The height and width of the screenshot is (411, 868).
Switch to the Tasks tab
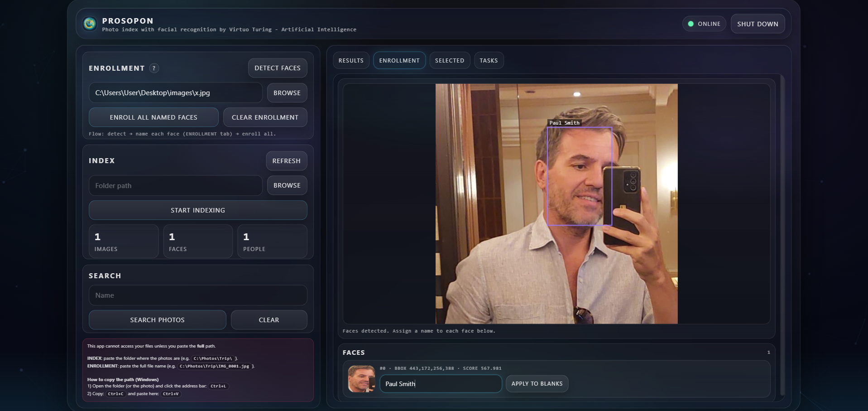click(x=489, y=60)
